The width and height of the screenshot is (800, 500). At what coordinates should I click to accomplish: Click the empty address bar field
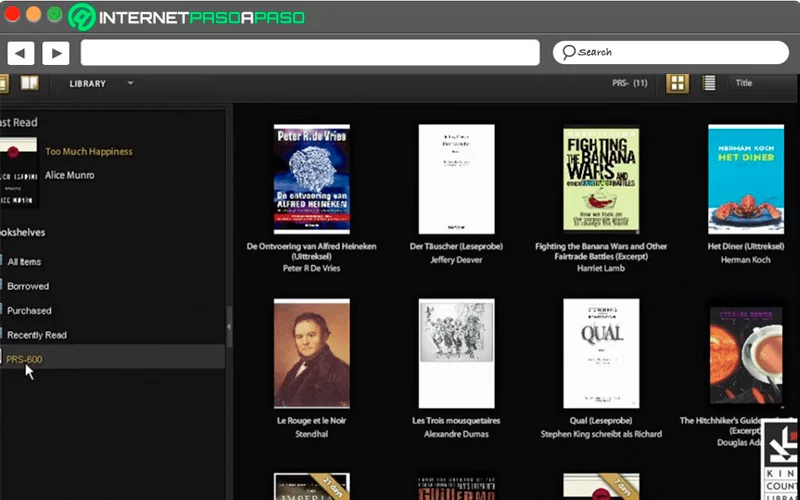coord(310,52)
